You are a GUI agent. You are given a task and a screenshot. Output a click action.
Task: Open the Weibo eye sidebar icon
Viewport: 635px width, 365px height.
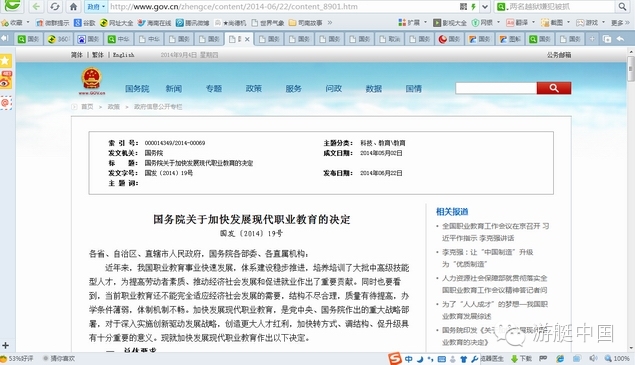tap(6, 80)
